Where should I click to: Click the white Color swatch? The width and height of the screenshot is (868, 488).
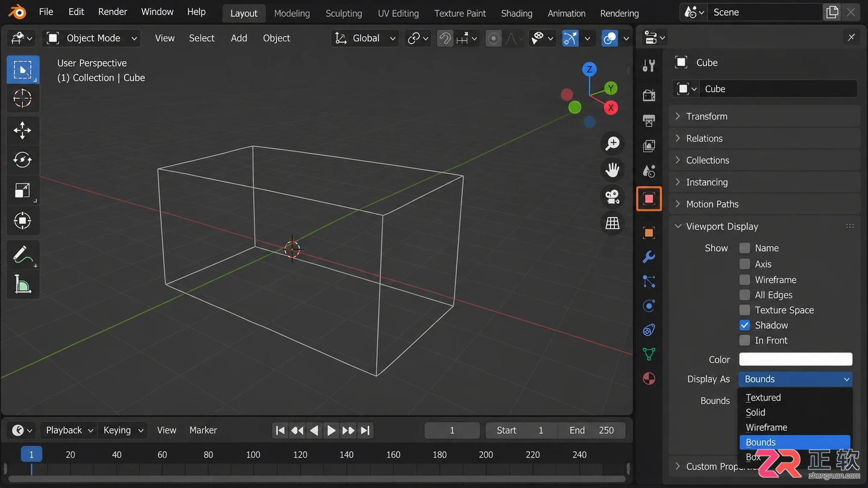pos(796,359)
